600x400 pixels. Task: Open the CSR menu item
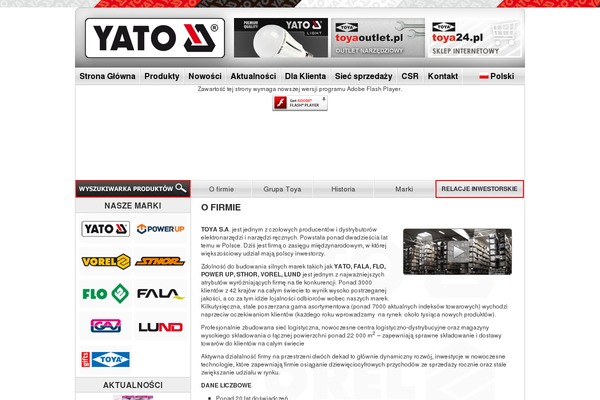pyautogui.click(x=410, y=76)
